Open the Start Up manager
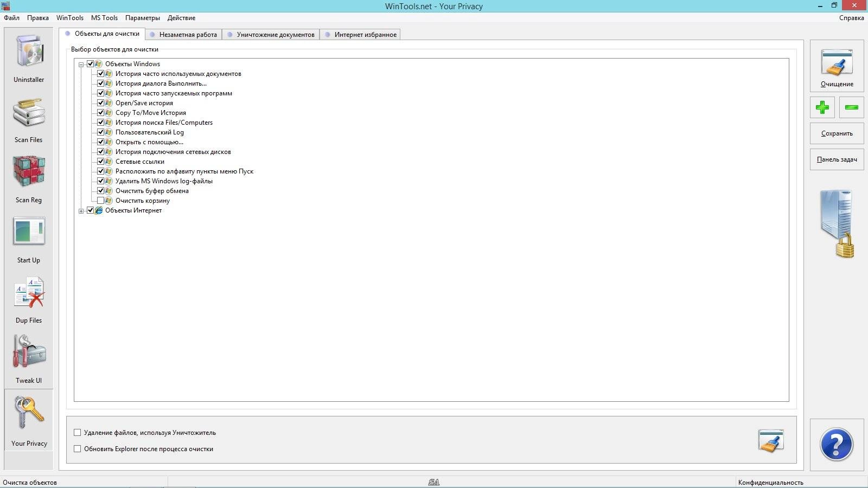The width and height of the screenshot is (868, 488). pyautogui.click(x=29, y=239)
